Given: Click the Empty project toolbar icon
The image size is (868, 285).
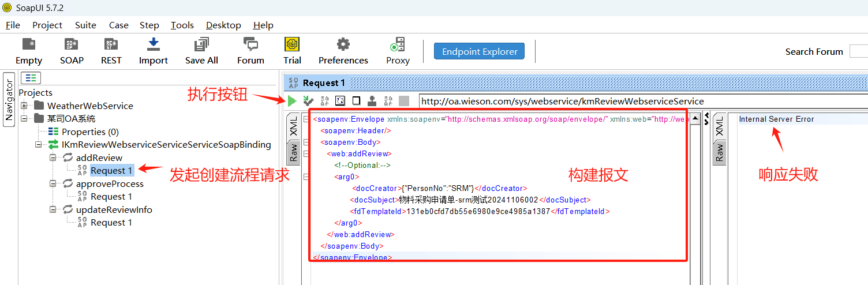Looking at the screenshot, I should 28,44.
